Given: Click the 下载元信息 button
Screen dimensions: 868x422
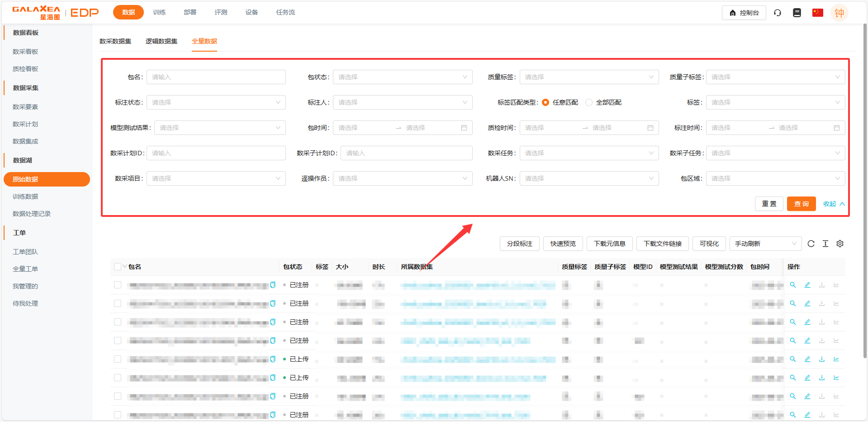Looking at the screenshot, I should (x=609, y=244).
